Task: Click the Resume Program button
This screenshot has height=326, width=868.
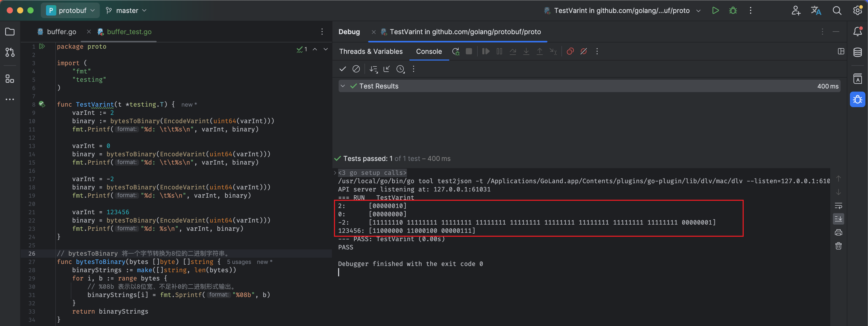Action: click(485, 51)
